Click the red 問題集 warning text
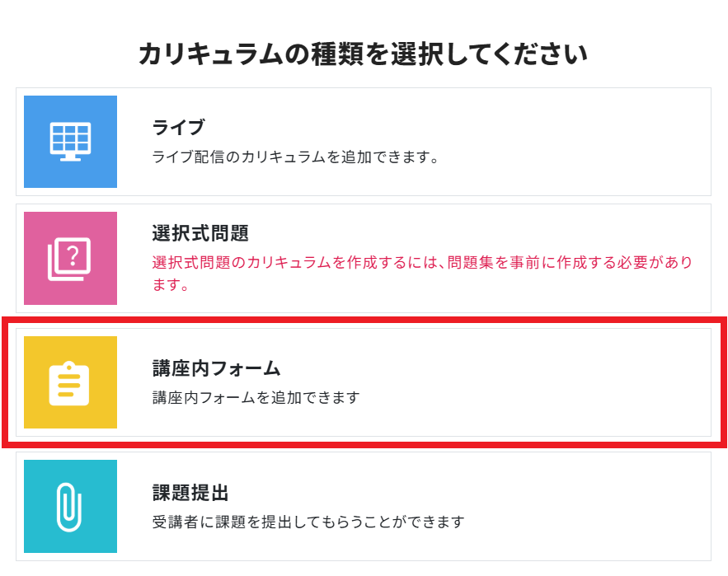Image resolution: width=728 pixels, height=576 pixels. pos(422,263)
